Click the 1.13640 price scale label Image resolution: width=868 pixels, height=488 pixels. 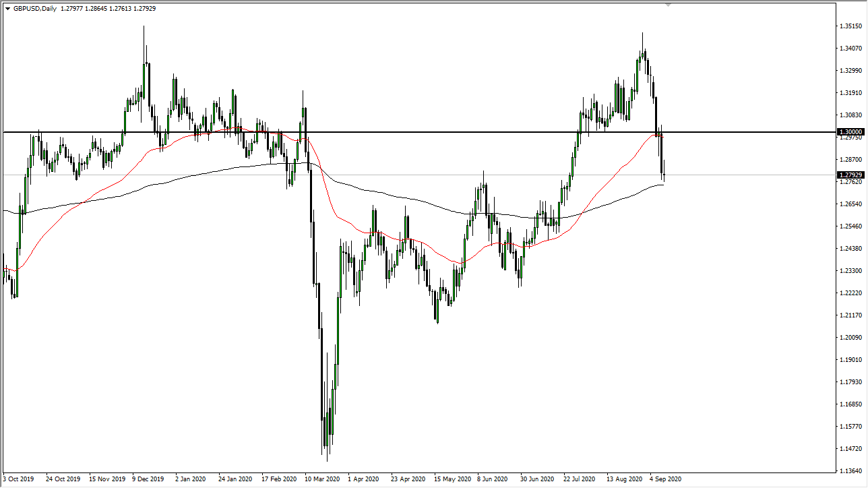click(850, 471)
